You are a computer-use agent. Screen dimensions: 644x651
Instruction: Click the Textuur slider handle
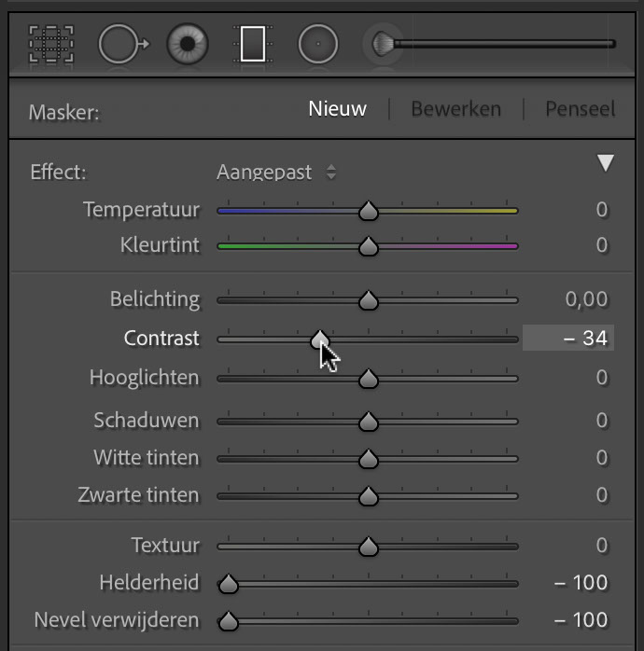coord(368,546)
